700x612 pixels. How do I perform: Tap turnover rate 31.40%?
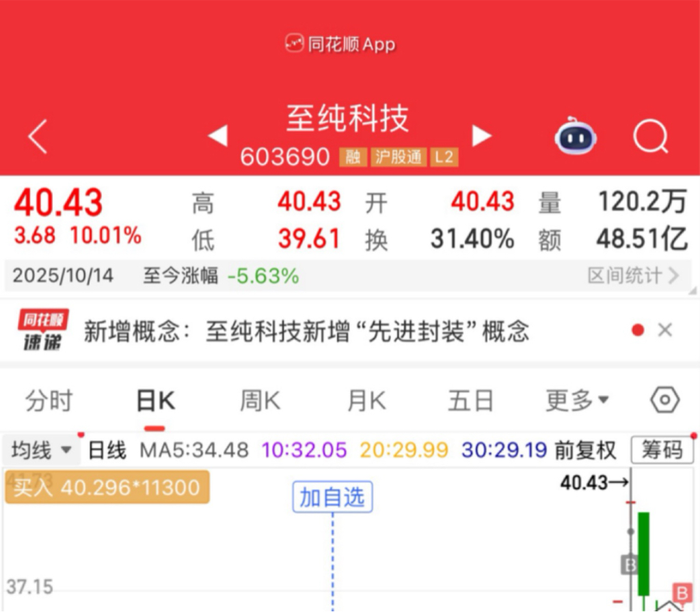[x=472, y=238]
